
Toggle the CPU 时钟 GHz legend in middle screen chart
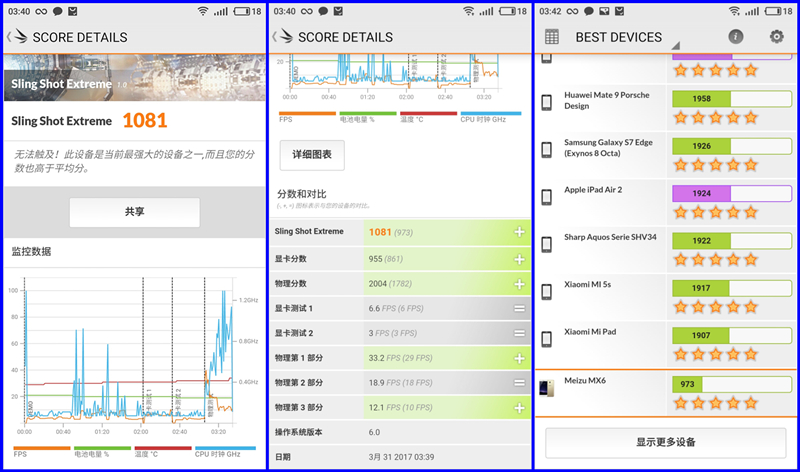491,117
